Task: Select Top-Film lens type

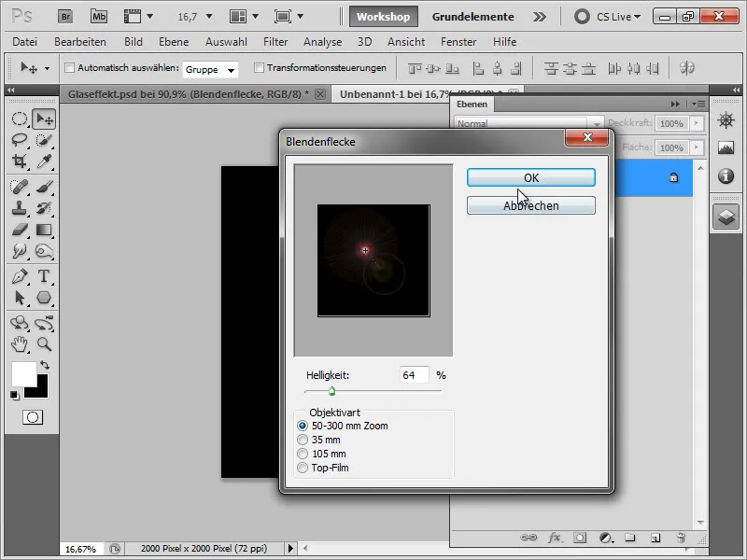Action: pyautogui.click(x=303, y=468)
